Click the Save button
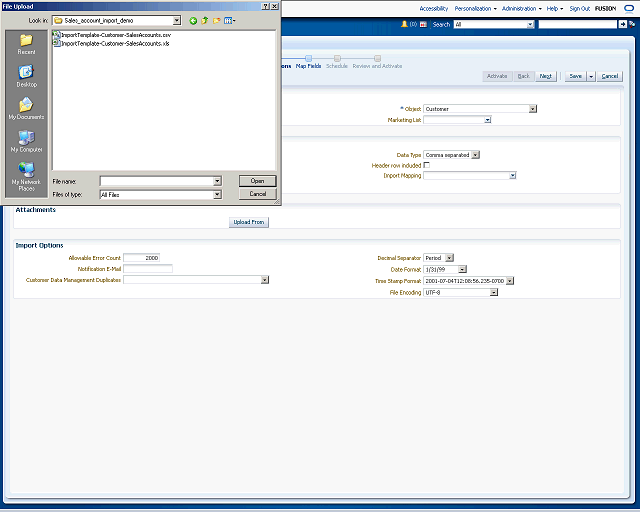 click(x=576, y=76)
